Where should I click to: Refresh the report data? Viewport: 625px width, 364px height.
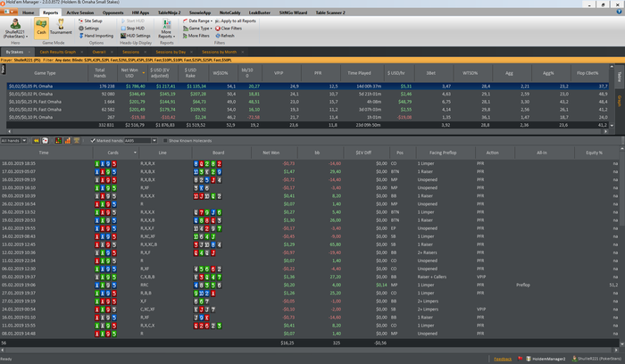click(x=225, y=36)
